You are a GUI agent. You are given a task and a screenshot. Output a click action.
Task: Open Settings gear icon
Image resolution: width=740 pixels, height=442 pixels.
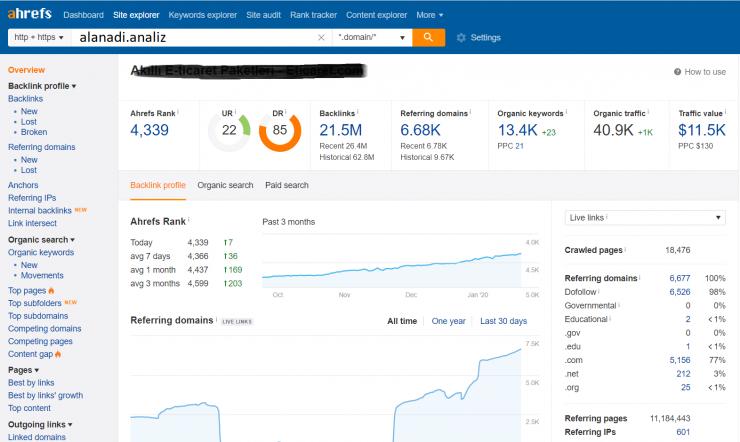tap(461, 38)
